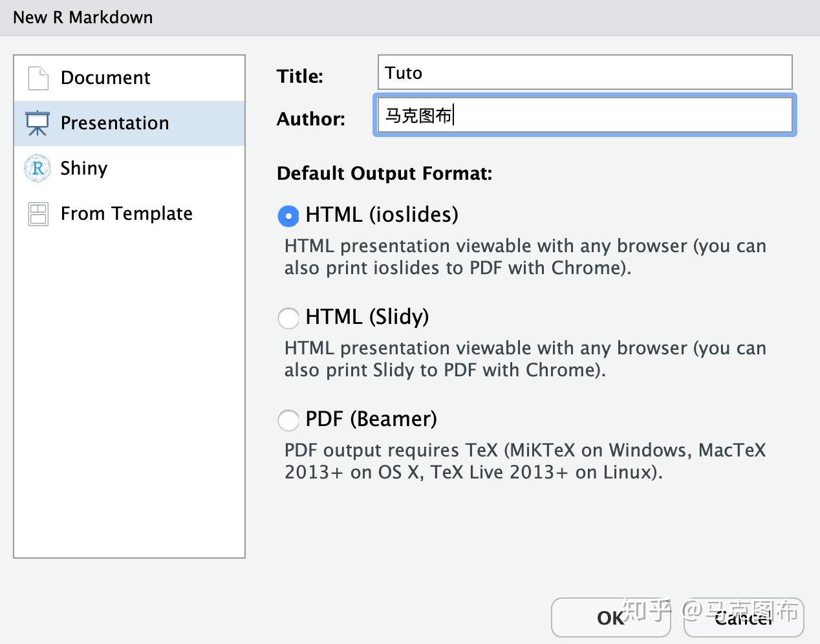Switch to the Shiny template category
820x644 pixels.
(83, 167)
